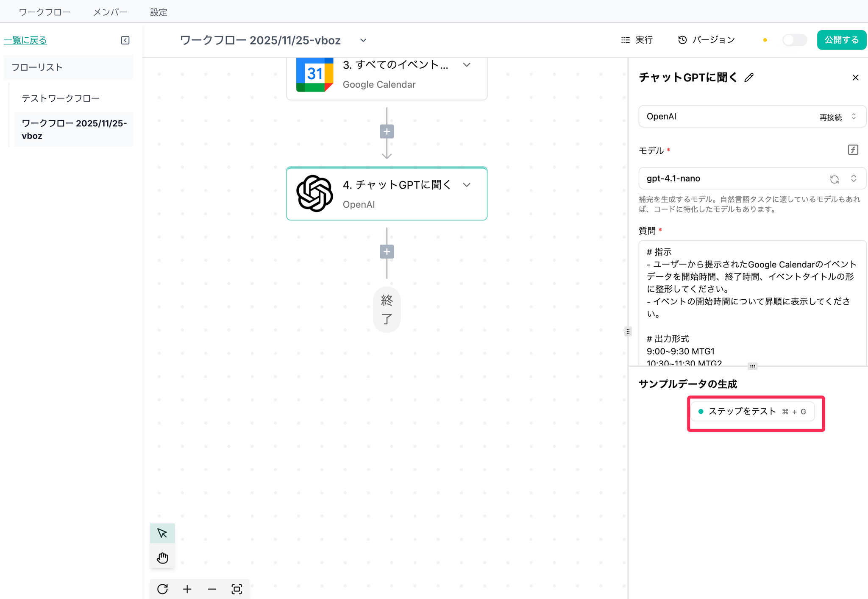Click the dynamic value icon beside モデル

pos(853,150)
